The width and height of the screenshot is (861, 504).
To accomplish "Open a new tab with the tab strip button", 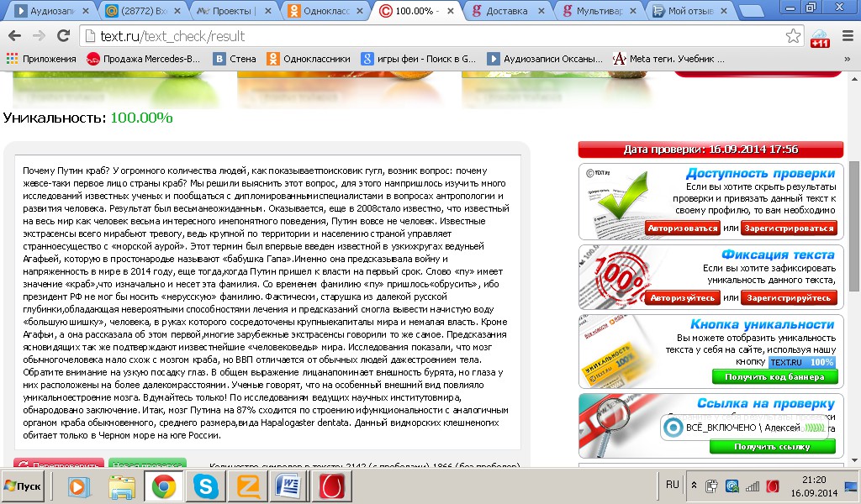I will coord(750,12).
